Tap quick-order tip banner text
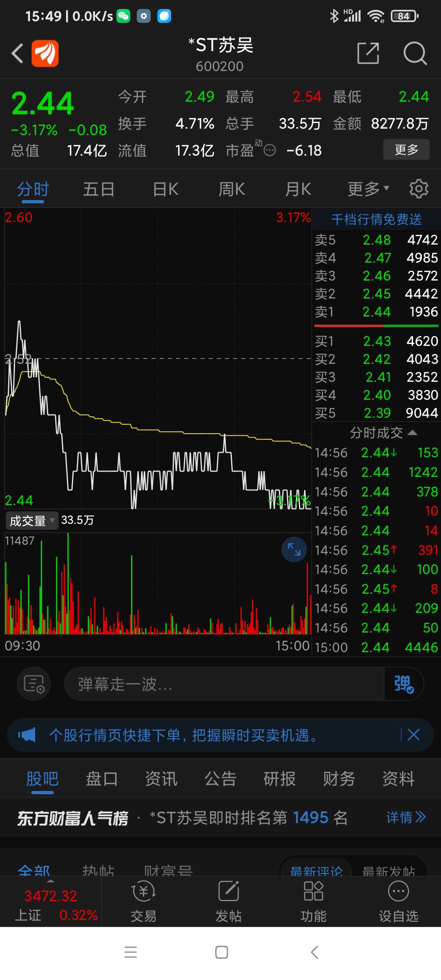This screenshot has height=980, width=441. pyautogui.click(x=183, y=735)
